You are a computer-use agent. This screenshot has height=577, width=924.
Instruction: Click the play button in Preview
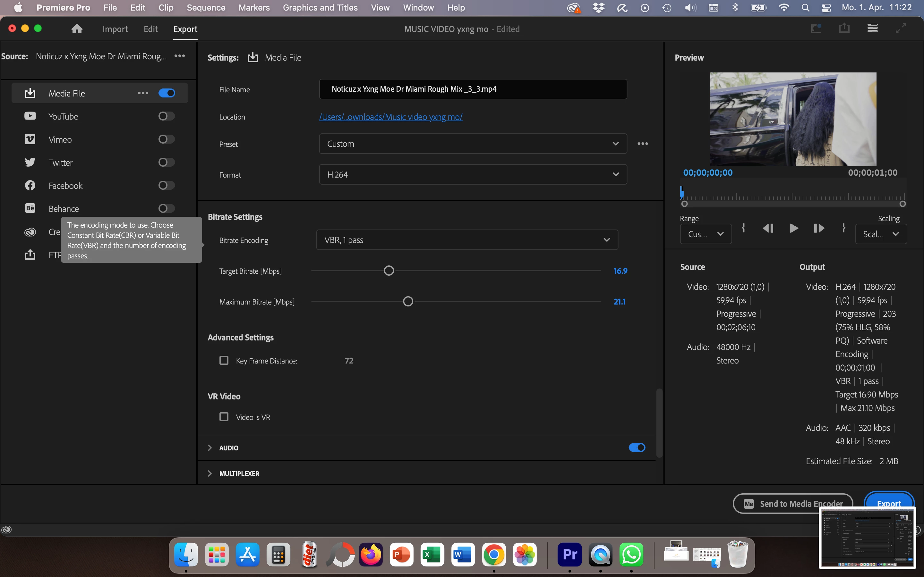(x=793, y=228)
